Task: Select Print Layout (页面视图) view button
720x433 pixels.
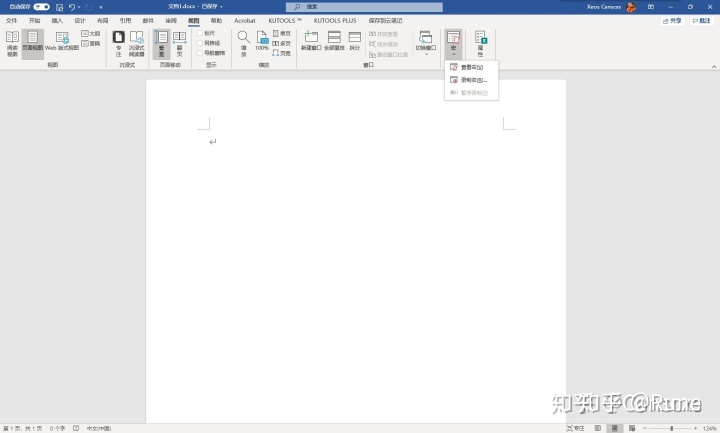Action: pyautogui.click(x=33, y=44)
